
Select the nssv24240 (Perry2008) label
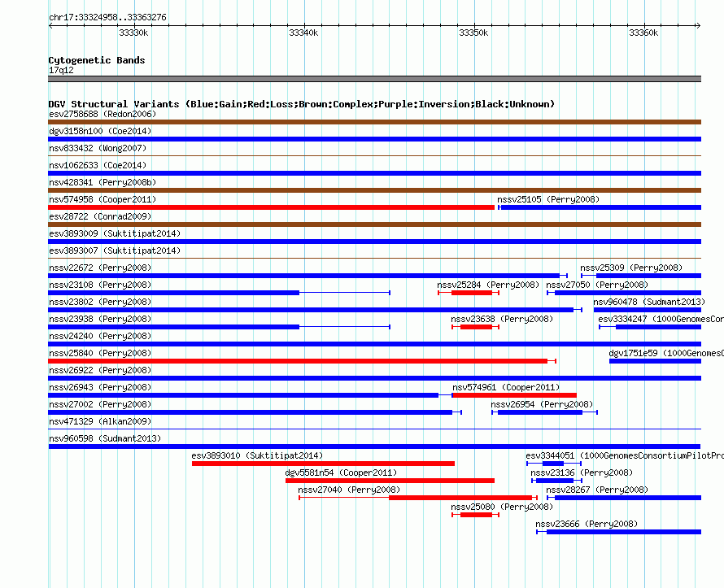click(100, 336)
